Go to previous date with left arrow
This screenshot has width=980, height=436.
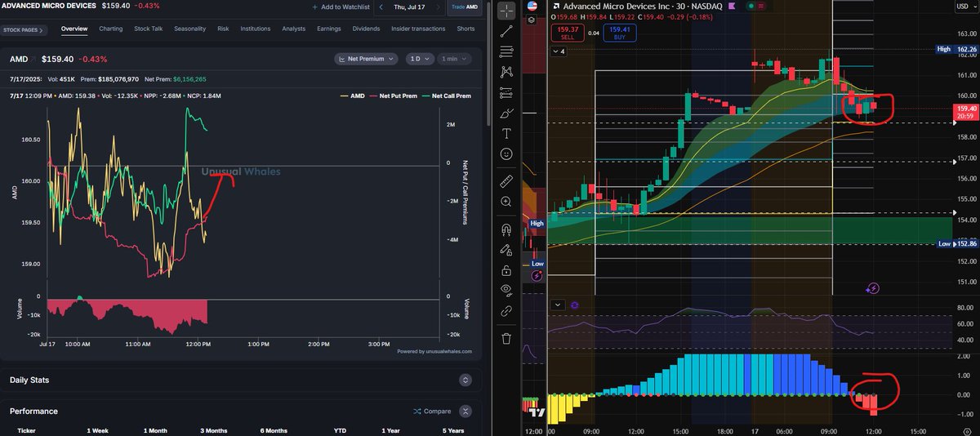point(381,7)
